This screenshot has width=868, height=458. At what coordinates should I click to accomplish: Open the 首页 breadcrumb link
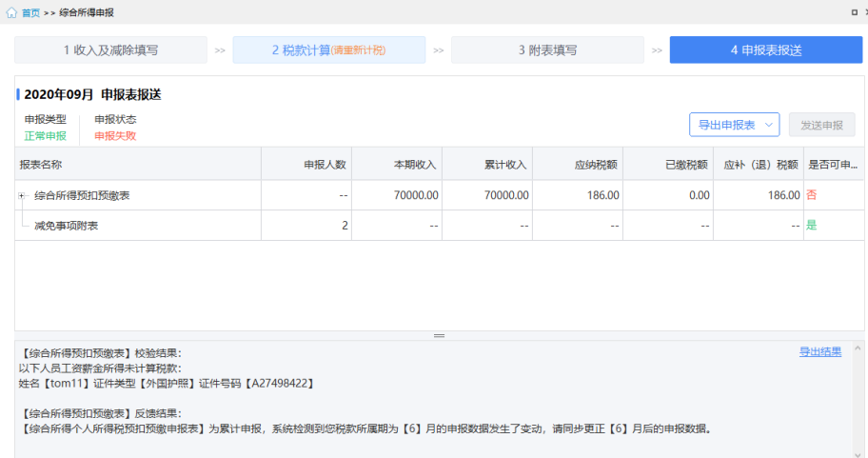[x=31, y=12]
